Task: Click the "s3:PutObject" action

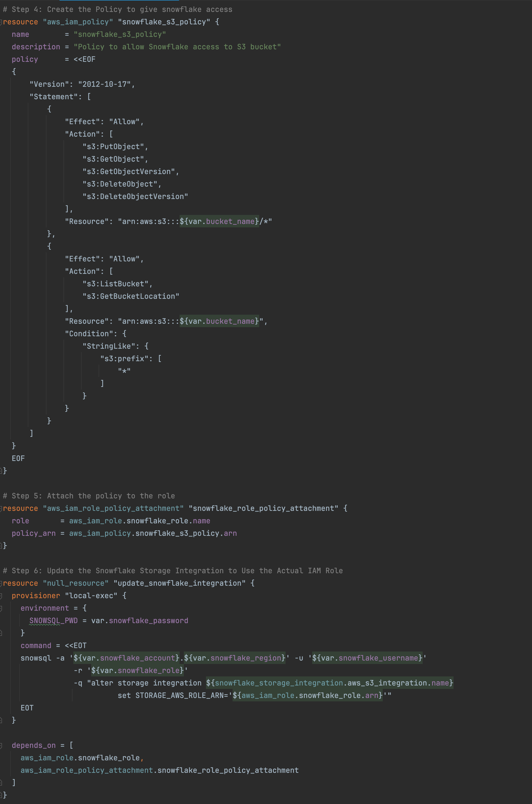Action: (113, 147)
